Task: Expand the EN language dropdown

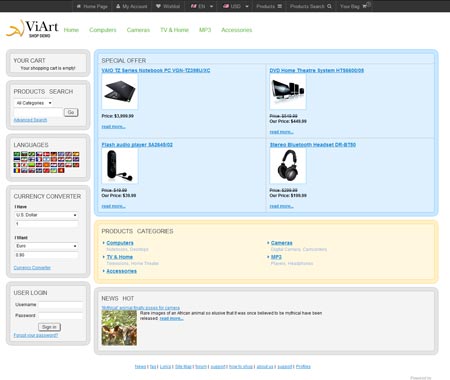Action: pyautogui.click(x=202, y=6)
